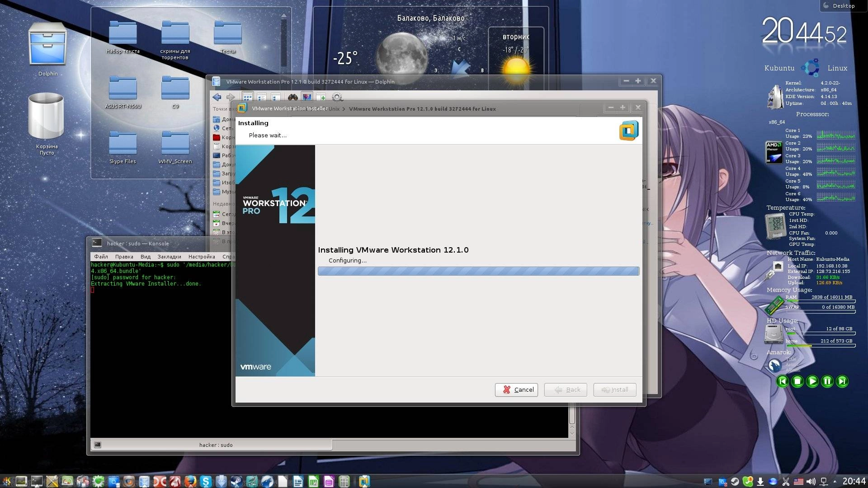Click the Konsole vertical scrollbar down arrow
The image size is (868, 488).
click(572, 434)
